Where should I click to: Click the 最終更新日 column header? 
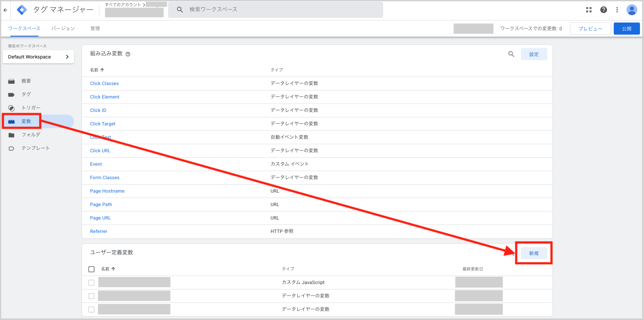coord(473,269)
